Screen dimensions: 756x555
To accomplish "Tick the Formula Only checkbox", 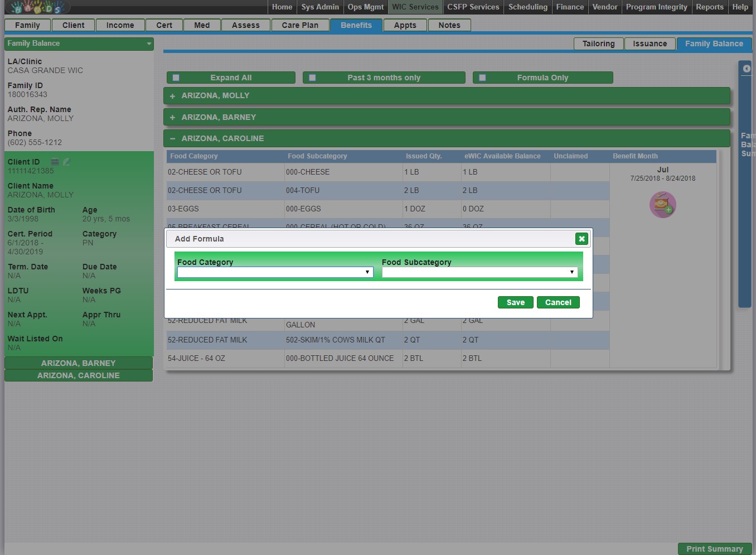I will tap(482, 78).
